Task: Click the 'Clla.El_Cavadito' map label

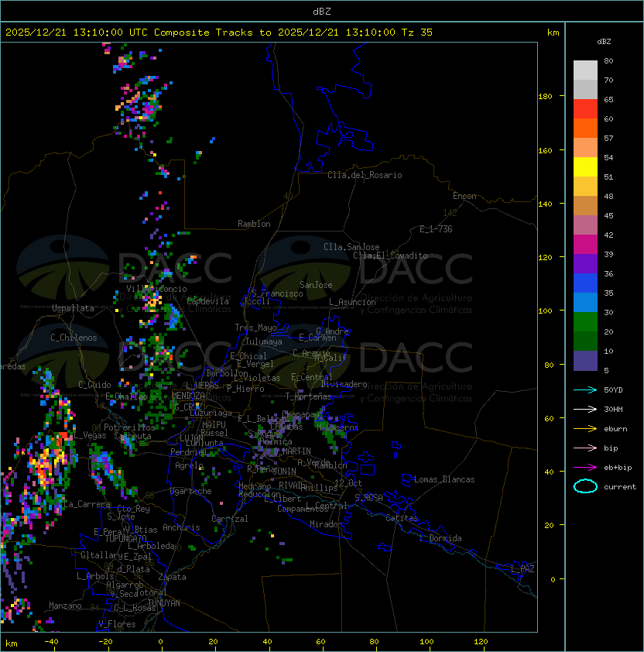Action: (390, 256)
